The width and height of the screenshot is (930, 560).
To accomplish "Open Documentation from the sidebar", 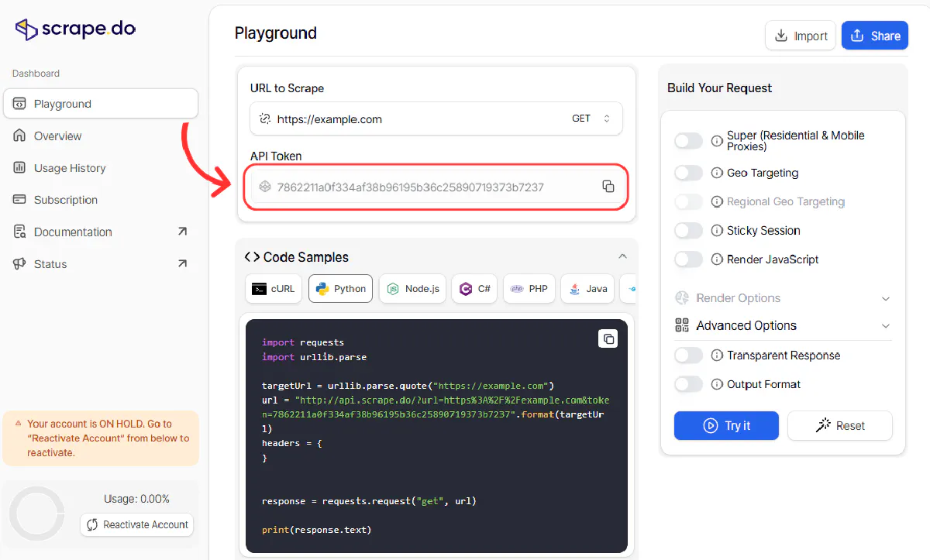I will [71, 232].
